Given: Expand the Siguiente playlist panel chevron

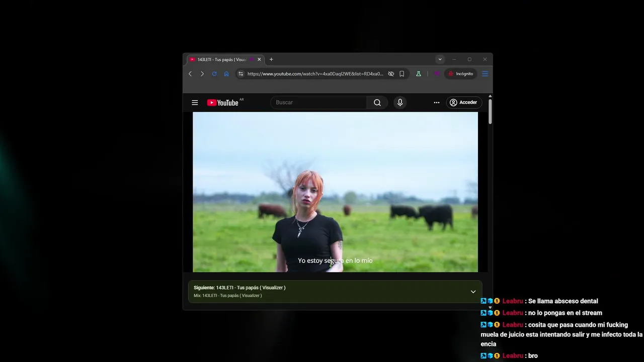Looking at the screenshot, I should coord(473,292).
